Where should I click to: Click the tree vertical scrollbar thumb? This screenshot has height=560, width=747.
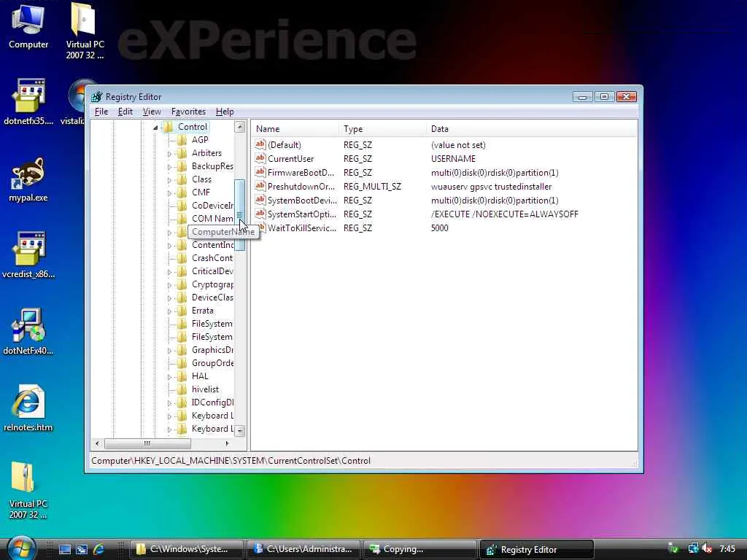click(x=239, y=215)
